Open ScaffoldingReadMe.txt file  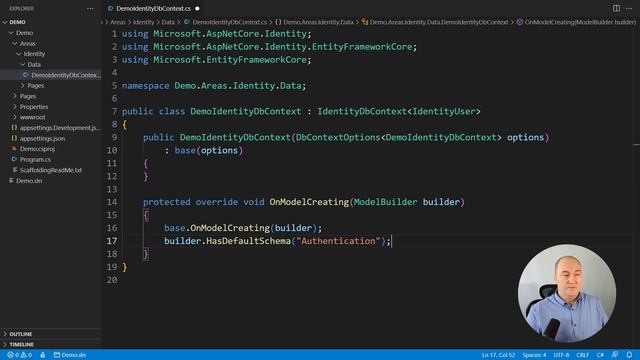(x=51, y=170)
